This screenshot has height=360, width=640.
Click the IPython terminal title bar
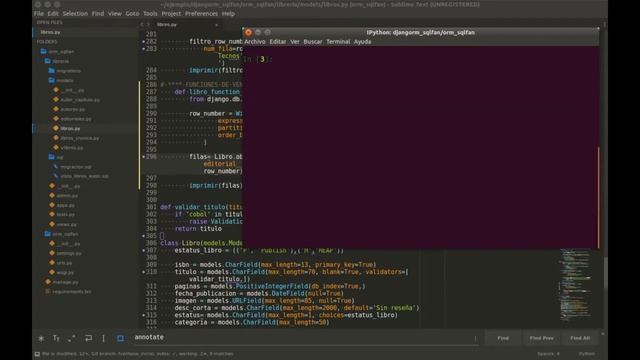tap(420, 32)
